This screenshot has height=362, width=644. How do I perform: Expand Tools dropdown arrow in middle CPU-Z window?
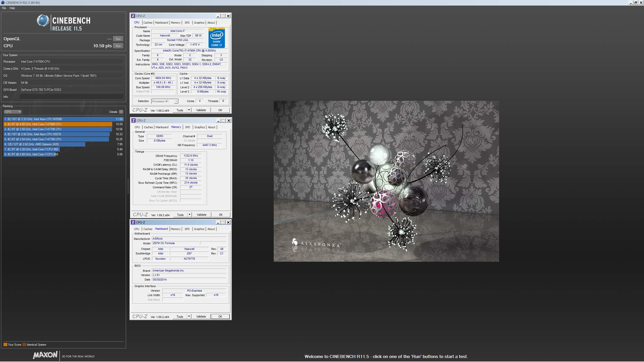pos(189,215)
